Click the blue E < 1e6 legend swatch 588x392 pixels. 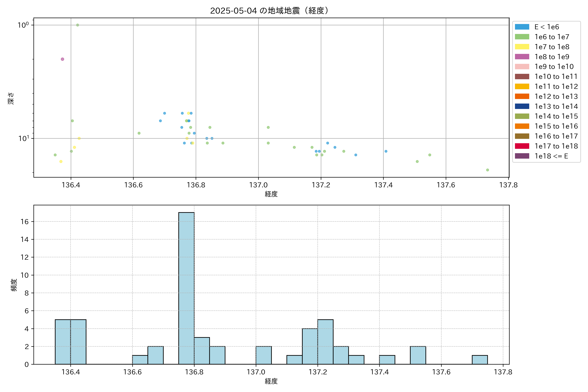(522, 27)
